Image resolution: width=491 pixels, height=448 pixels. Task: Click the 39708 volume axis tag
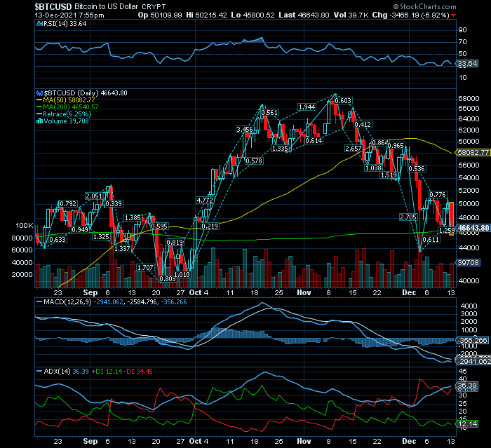(469, 262)
